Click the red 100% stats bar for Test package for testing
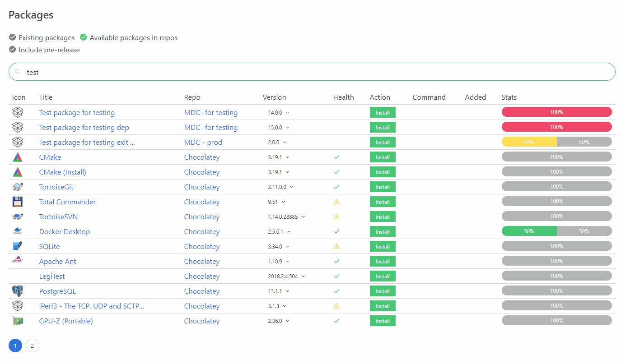Image resolution: width=621 pixels, height=364 pixels. (x=557, y=112)
